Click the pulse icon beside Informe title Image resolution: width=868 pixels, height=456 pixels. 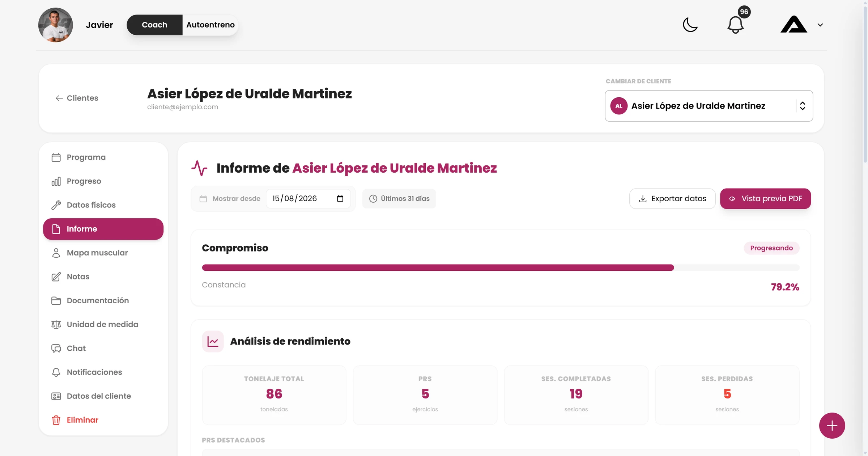pyautogui.click(x=199, y=168)
